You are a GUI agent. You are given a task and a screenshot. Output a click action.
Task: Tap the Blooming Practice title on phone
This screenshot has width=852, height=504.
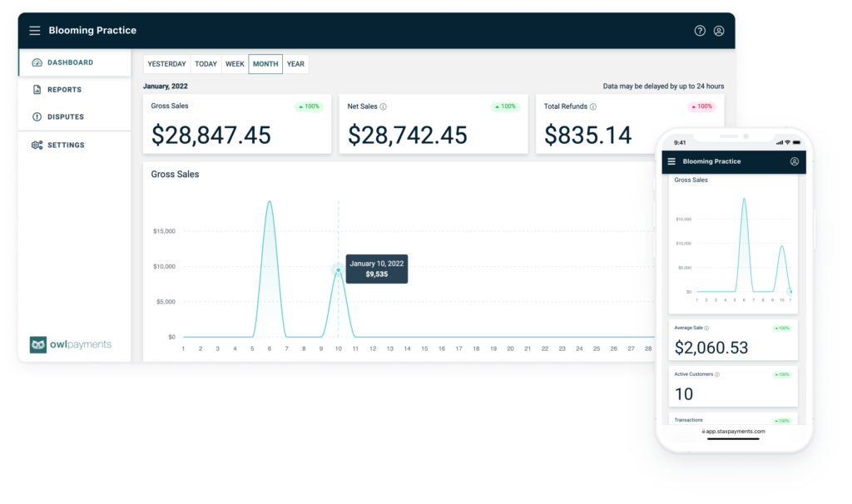coord(712,161)
